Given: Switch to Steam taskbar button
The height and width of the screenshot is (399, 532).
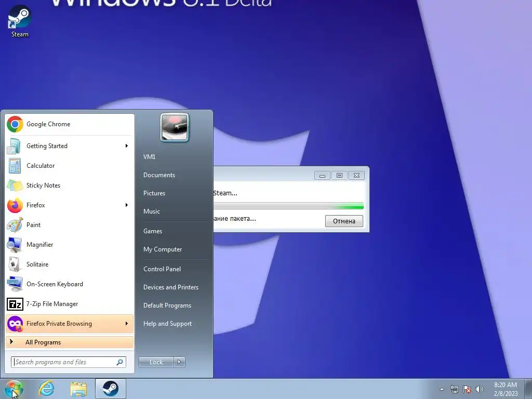Looking at the screenshot, I should (x=111, y=389).
